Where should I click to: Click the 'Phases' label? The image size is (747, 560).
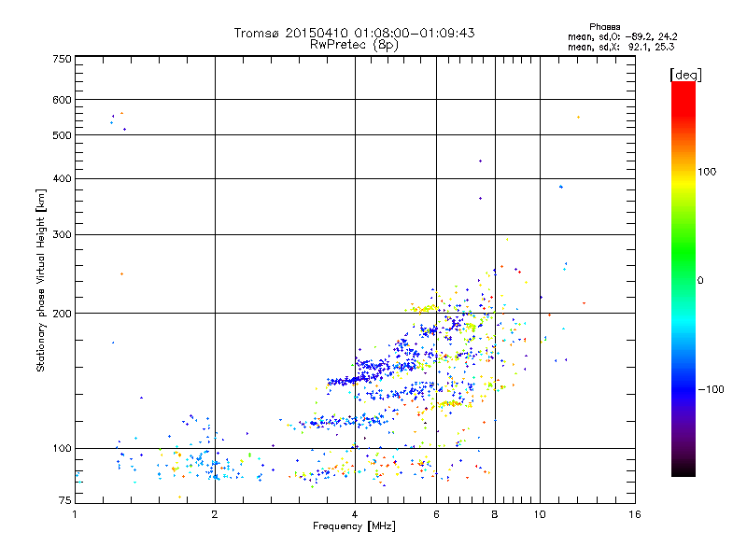click(x=604, y=27)
